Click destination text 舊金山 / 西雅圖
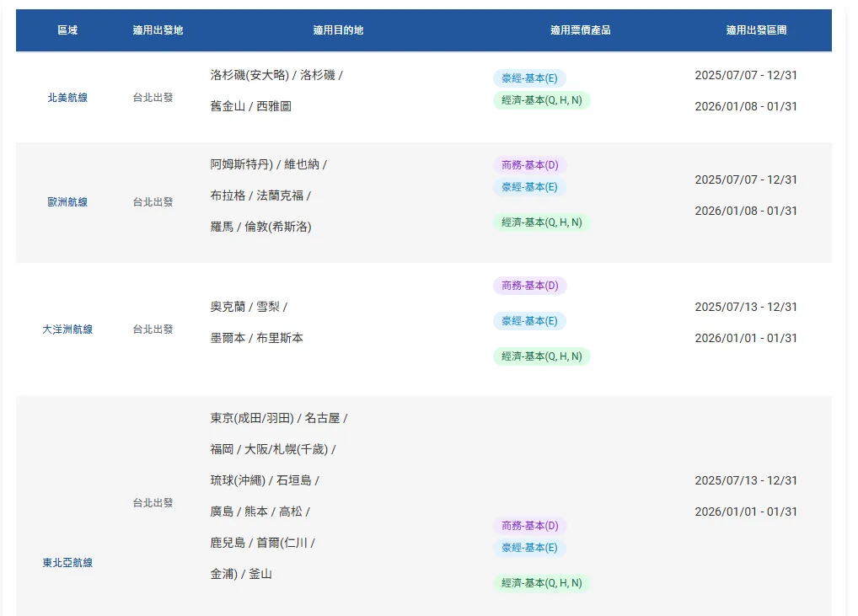Image resolution: width=858 pixels, height=616 pixels. 250,106
